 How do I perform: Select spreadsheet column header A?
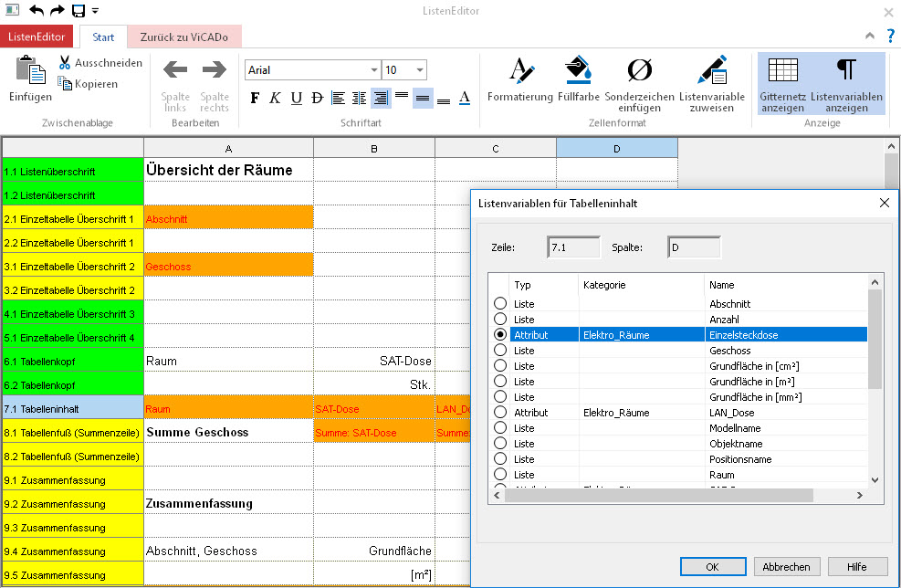229,148
